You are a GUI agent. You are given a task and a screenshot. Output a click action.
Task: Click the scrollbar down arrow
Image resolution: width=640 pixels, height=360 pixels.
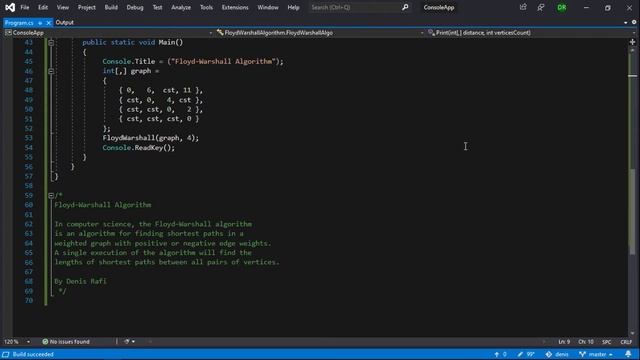(x=632, y=333)
